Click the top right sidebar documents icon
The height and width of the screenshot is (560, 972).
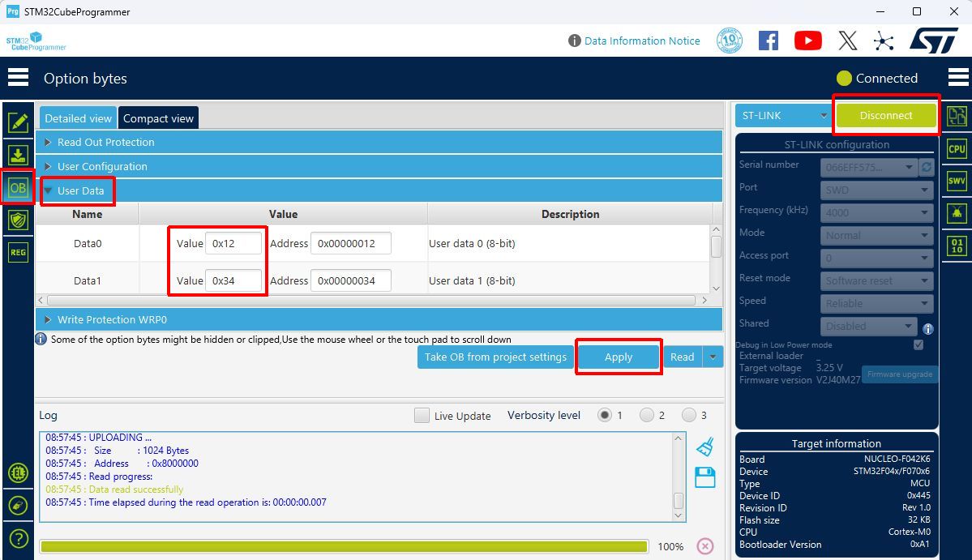tap(957, 116)
